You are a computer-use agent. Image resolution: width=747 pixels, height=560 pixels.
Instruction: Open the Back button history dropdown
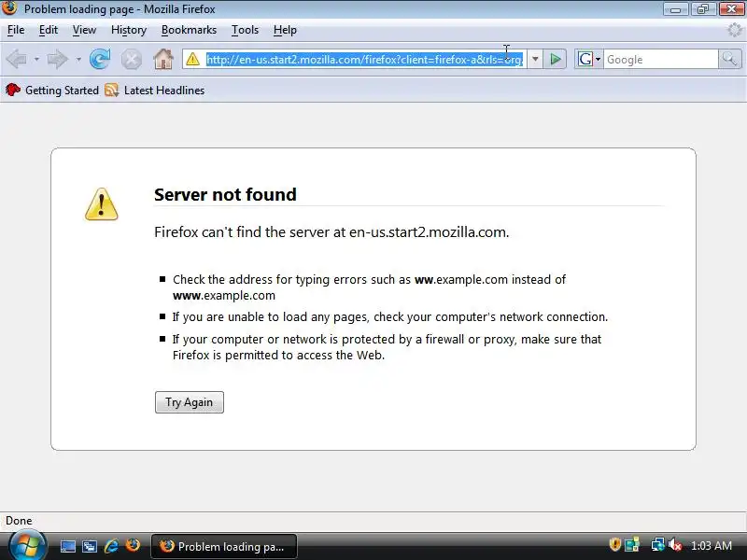click(36, 60)
